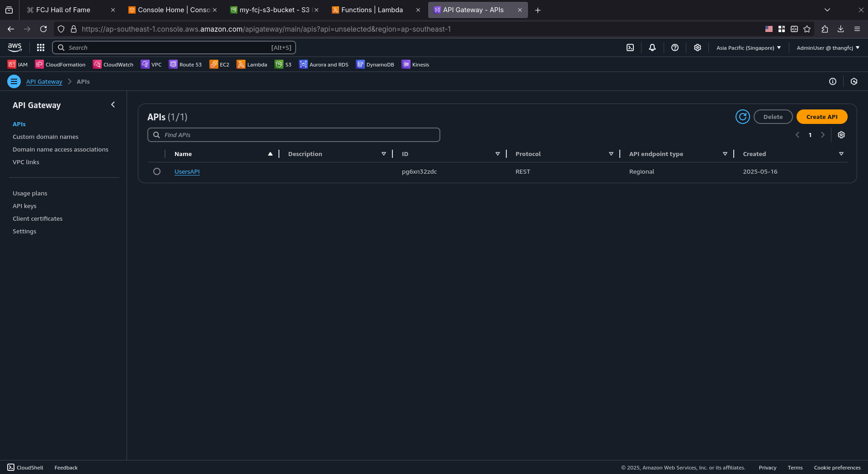
Task: Open the Asia Pacific (Singapore) region dropdown
Action: tap(749, 47)
